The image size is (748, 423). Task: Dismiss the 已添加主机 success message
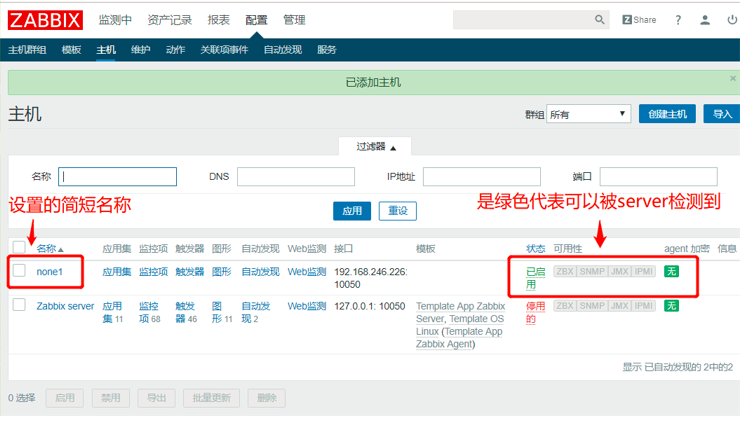(x=733, y=78)
